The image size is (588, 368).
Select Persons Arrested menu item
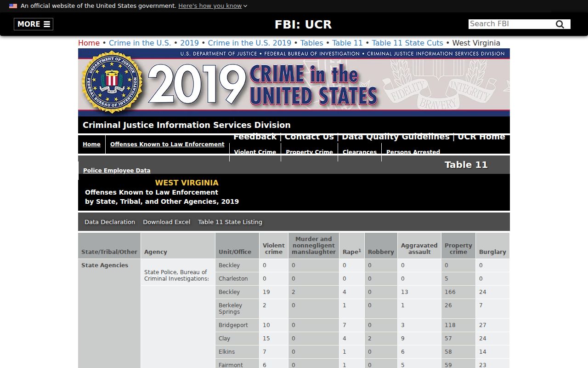click(x=413, y=152)
